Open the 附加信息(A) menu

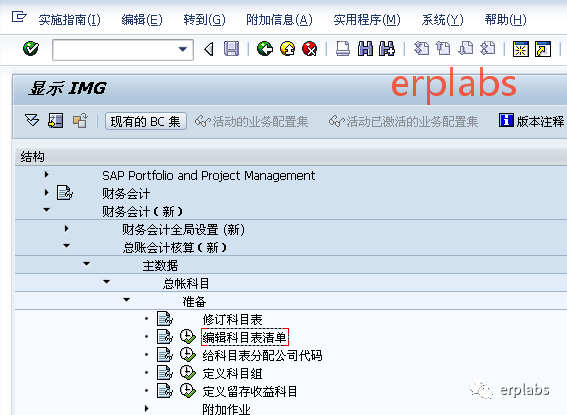click(x=279, y=20)
